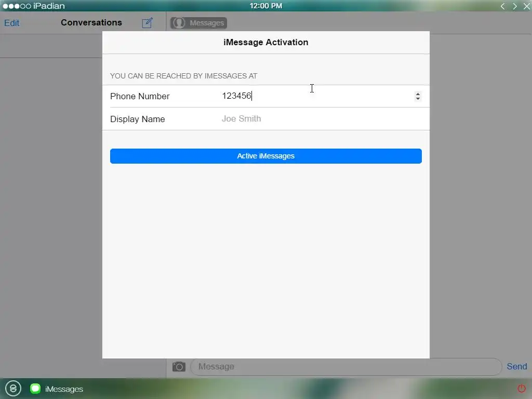Go back with the left arrow
The width and height of the screenshot is (532, 399).
point(503,6)
